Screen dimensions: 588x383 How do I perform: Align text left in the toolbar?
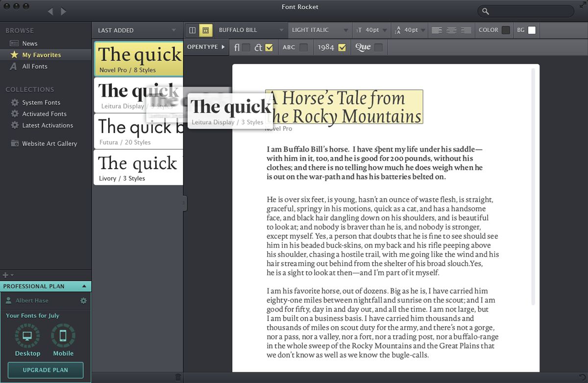[436, 30]
